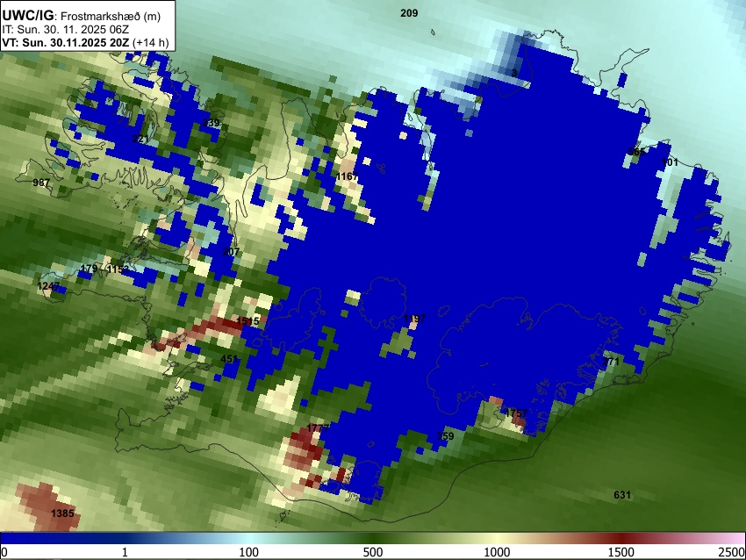
Task: Click the map value label 631
Action: pos(622,495)
